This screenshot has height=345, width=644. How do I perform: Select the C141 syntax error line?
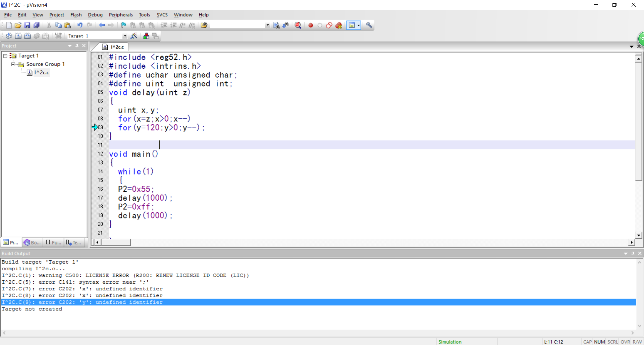pos(75,282)
